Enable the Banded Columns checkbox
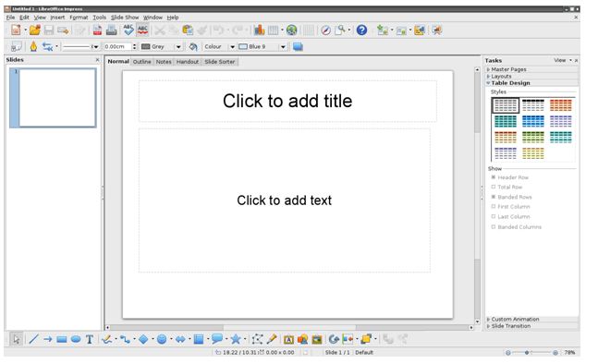 (x=494, y=226)
